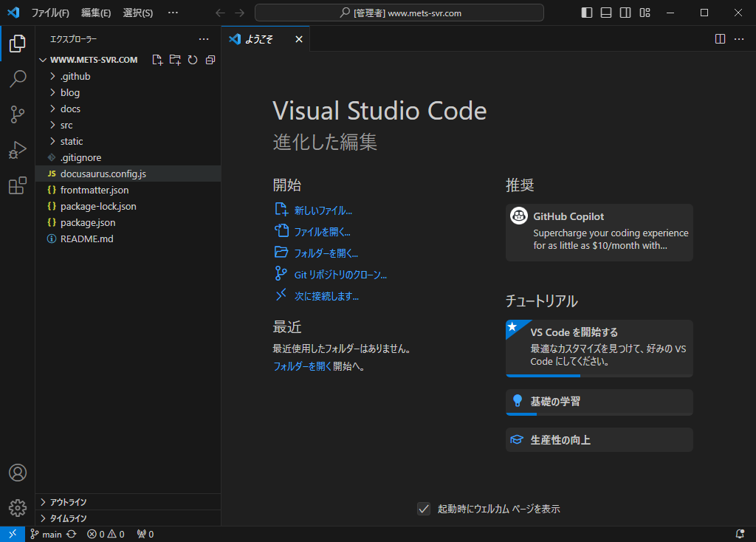756x542 pixels.
Task: Open the Search view in activity bar
Action: 18,78
